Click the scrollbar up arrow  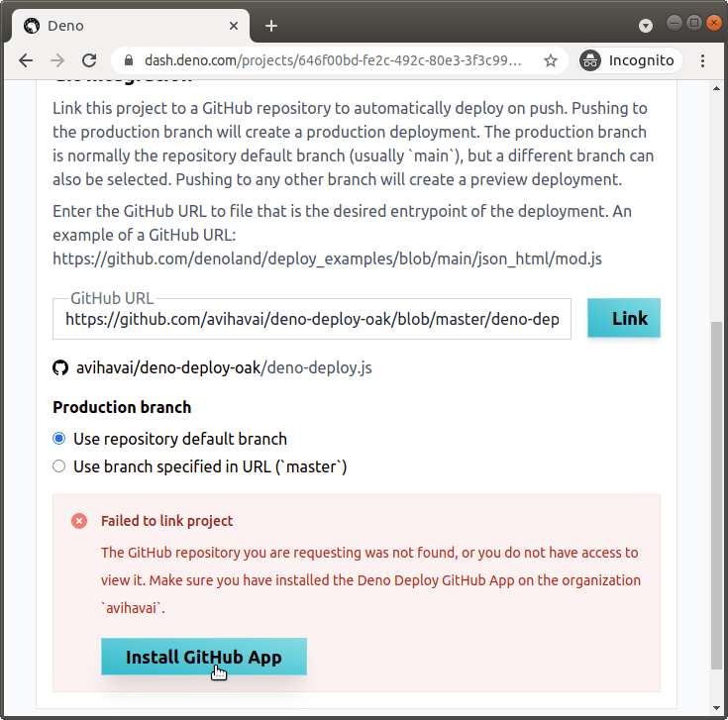pyautogui.click(x=716, y=88)
